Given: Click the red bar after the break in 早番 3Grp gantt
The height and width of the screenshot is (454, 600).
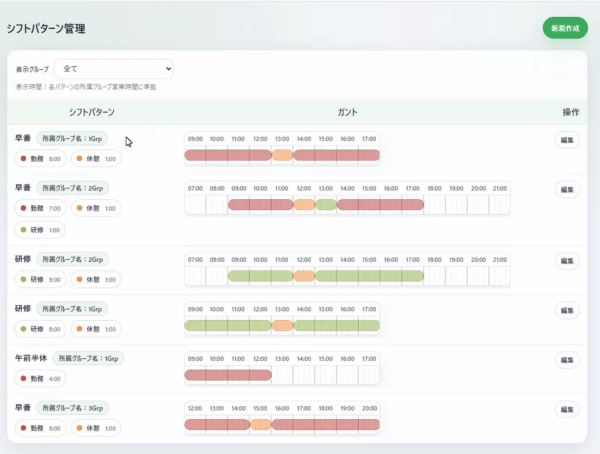Looking at the screenshot, I should tap(326, 424).
